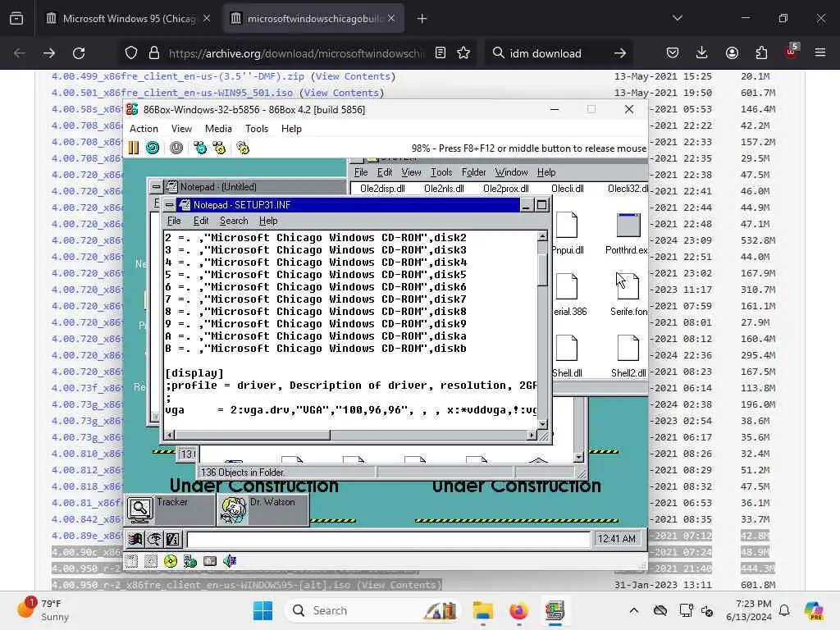Send Ctrl+Alt+Del via 86Box toolbar icon
This screenshot has width=840, height=630.
[200, 148]
